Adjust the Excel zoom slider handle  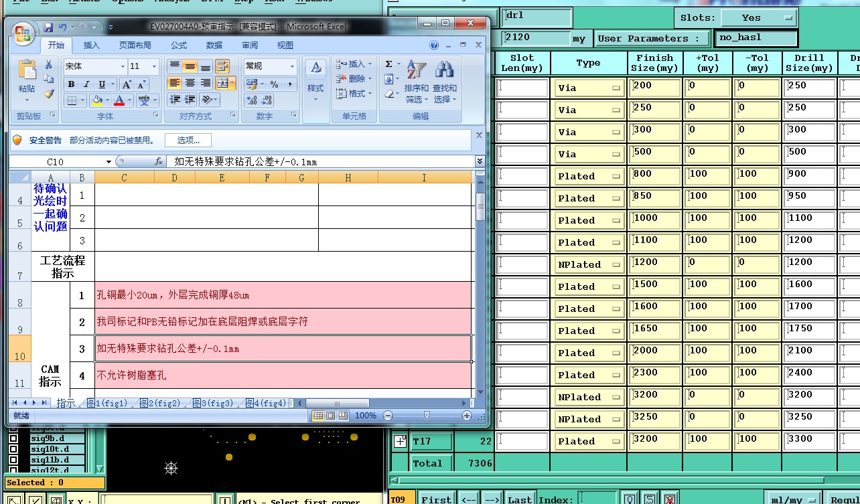[427, 416]
